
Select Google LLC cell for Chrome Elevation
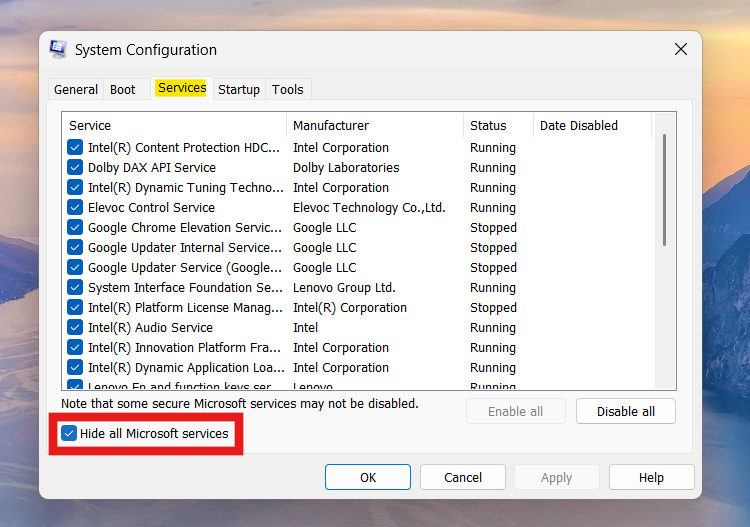click(325, 228)
